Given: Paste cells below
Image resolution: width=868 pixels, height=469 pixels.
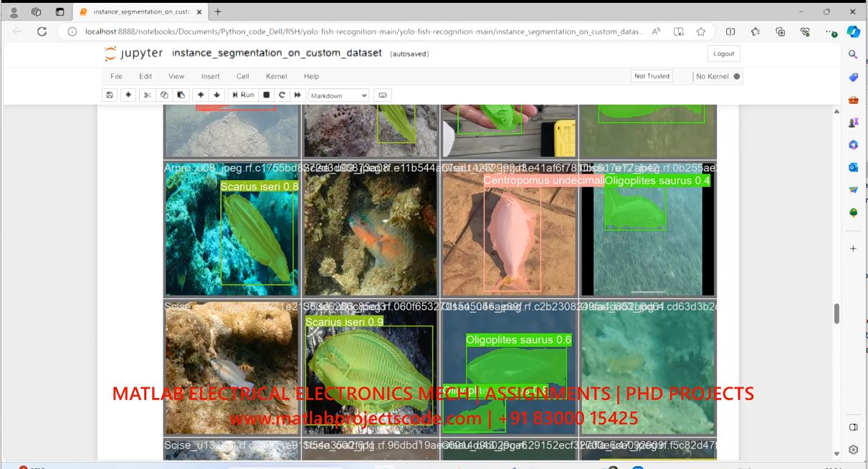Looking at the screenshot, I should (x=181, y=95).
